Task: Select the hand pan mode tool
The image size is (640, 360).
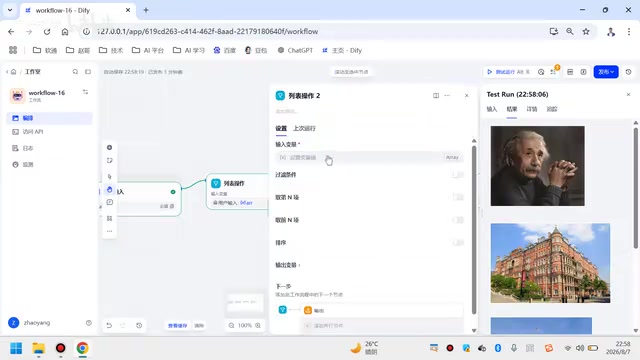Action: [x=109, y=189]
